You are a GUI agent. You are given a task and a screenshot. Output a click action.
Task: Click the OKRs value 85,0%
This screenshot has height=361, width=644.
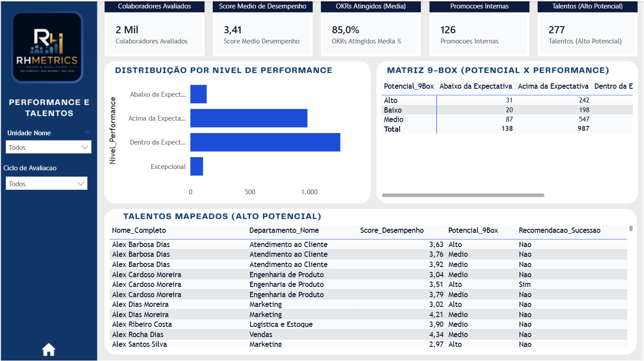click(x=345, y=30)
